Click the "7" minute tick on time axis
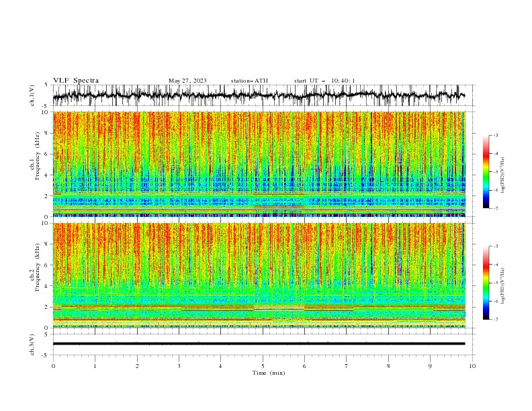Viewport: 532px width, 411px height. pyautogui.click(x=346, y=366)
